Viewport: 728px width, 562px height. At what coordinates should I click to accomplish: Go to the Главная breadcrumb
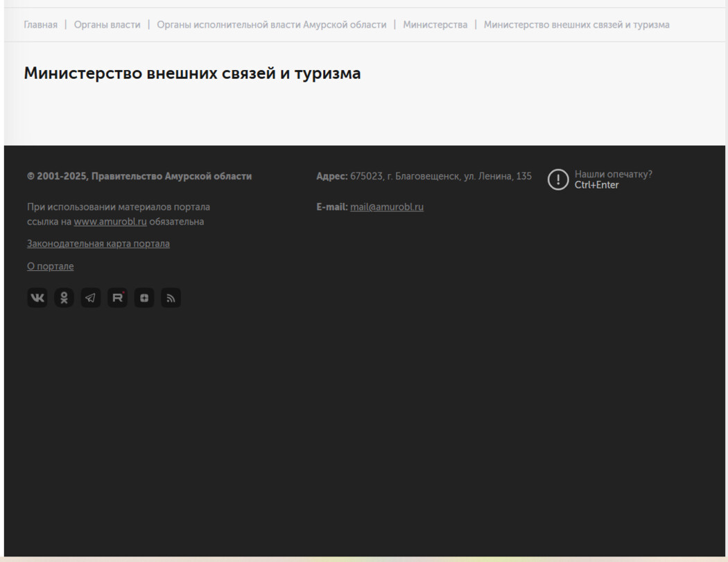tap(41, 24)
